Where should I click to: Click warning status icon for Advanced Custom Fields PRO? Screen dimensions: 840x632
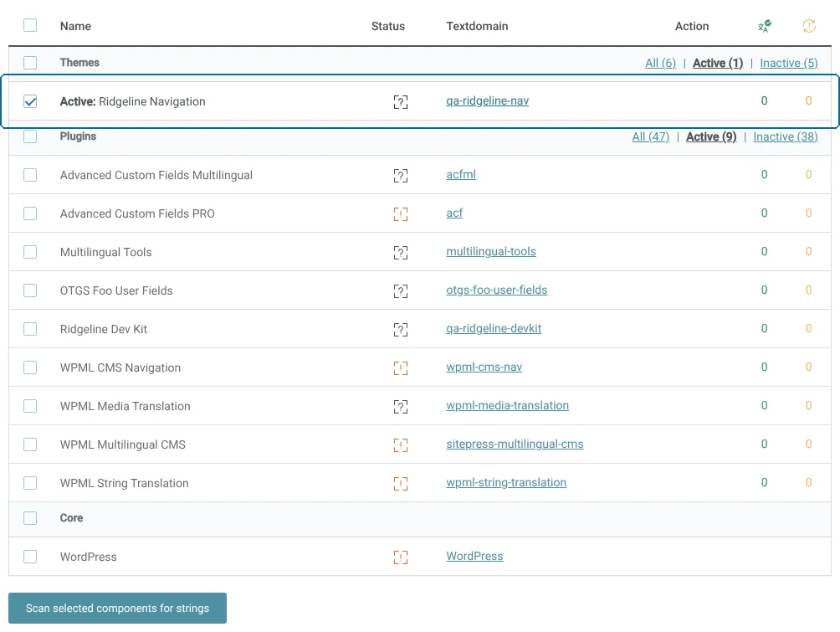tap(401, 214)
